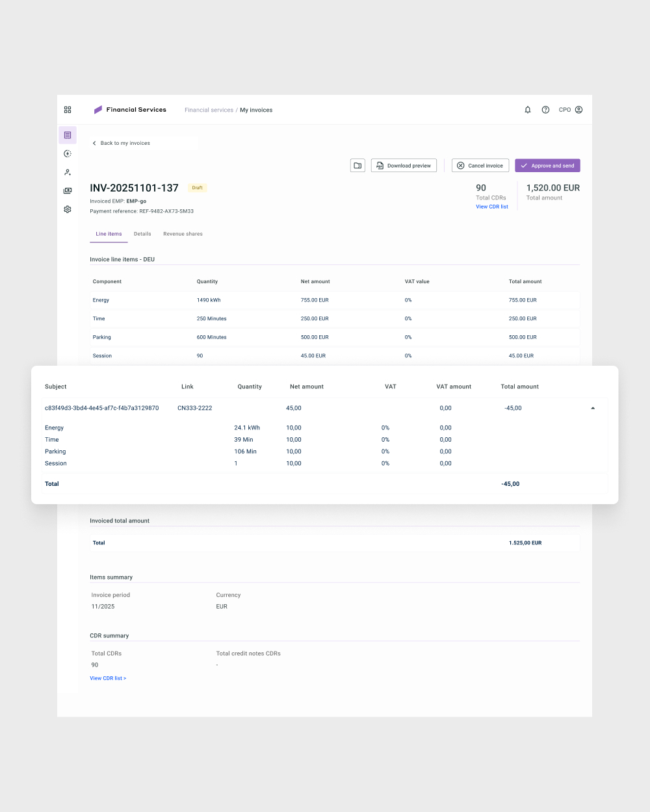Click the Session component row label

(x=102, y=356)
